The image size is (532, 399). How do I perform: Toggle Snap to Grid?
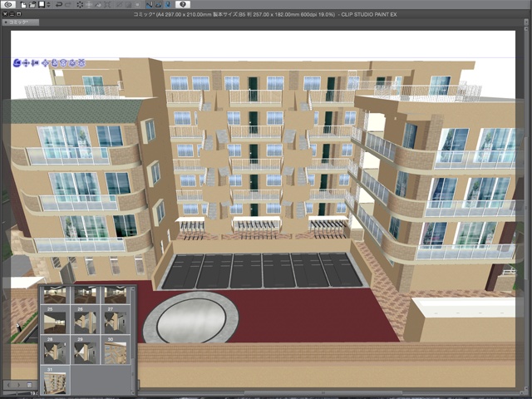click(x=168, y=5)
